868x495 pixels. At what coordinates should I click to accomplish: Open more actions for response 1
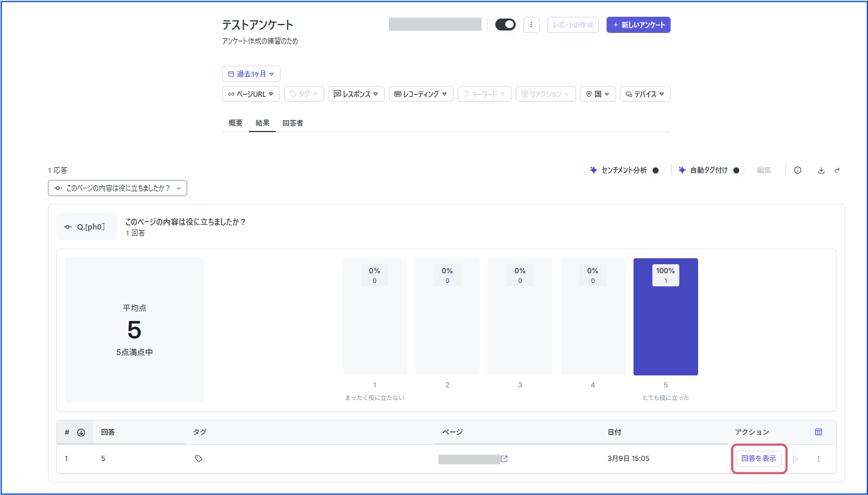[818, 459]
